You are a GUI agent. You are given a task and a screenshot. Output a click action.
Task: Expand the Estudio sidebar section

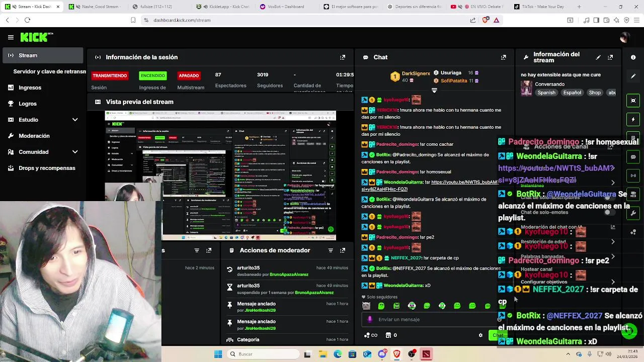[x=75, y=120]
